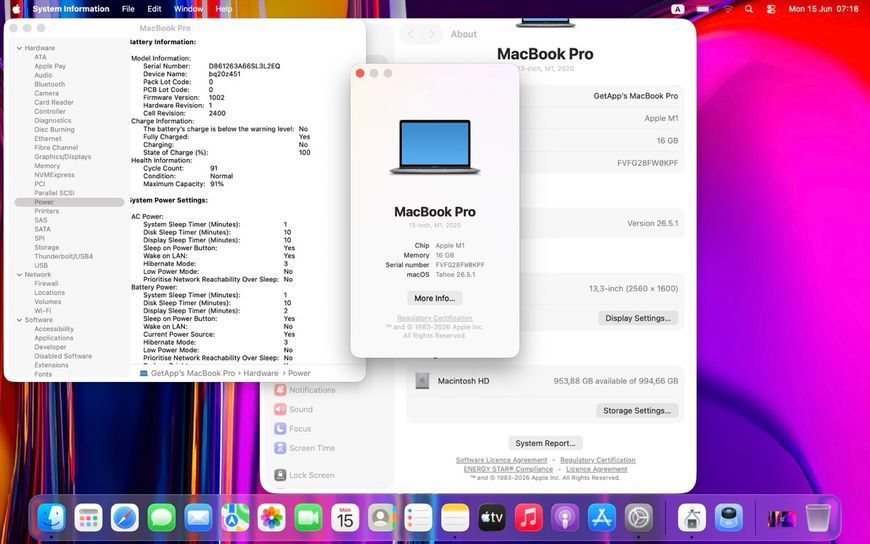Open Mail from the Dock
The height and width of the screenshot is (544, 870).
click(x=198, y=517)
